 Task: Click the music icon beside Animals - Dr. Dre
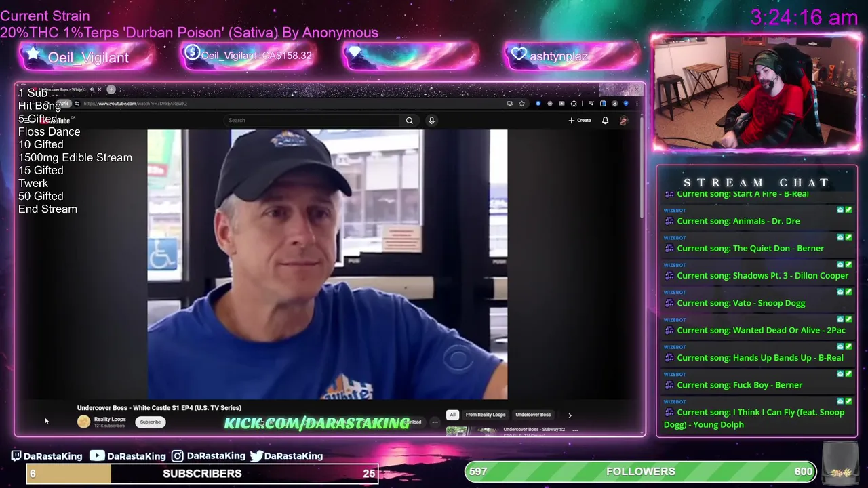669,221
